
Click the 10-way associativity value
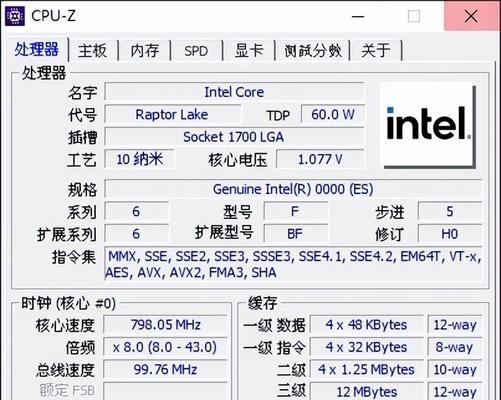click(455, 369)
